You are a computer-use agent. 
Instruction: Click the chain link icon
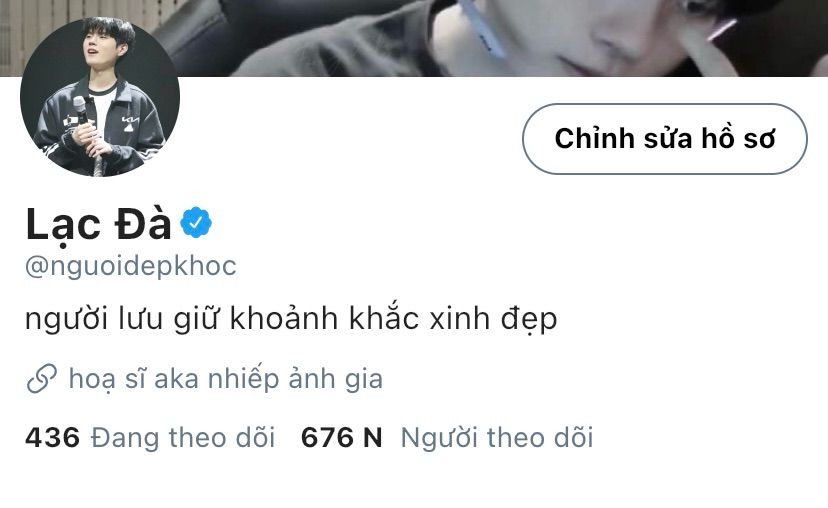[x=42, y=379]
